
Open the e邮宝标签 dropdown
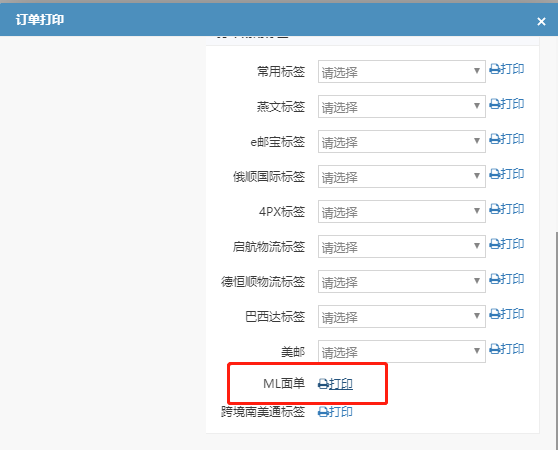(402, 142)
